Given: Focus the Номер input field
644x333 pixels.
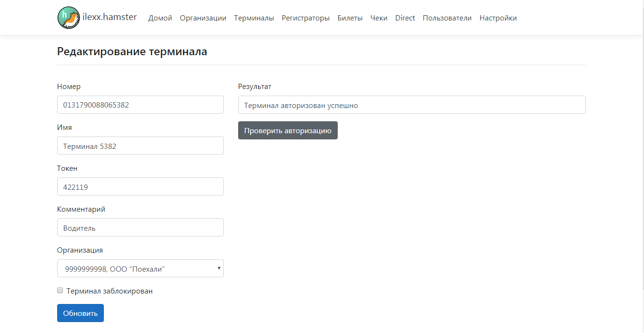Looking at the screenshot, I should click(140, 105).
